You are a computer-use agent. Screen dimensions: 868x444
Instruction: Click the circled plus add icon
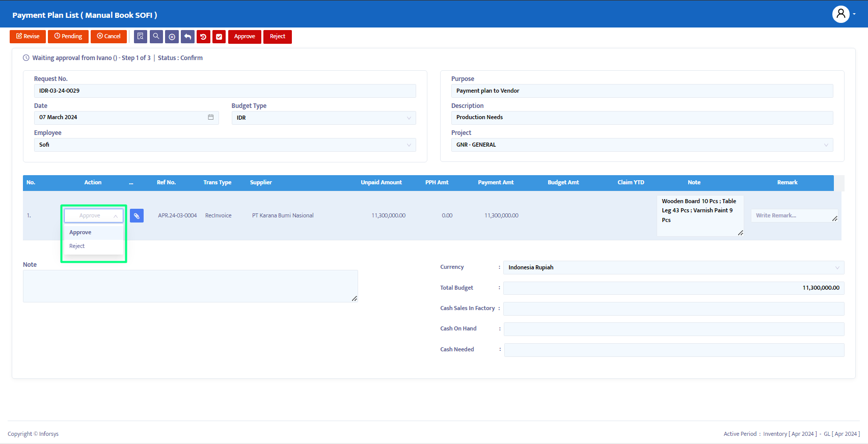click(172, 37)
